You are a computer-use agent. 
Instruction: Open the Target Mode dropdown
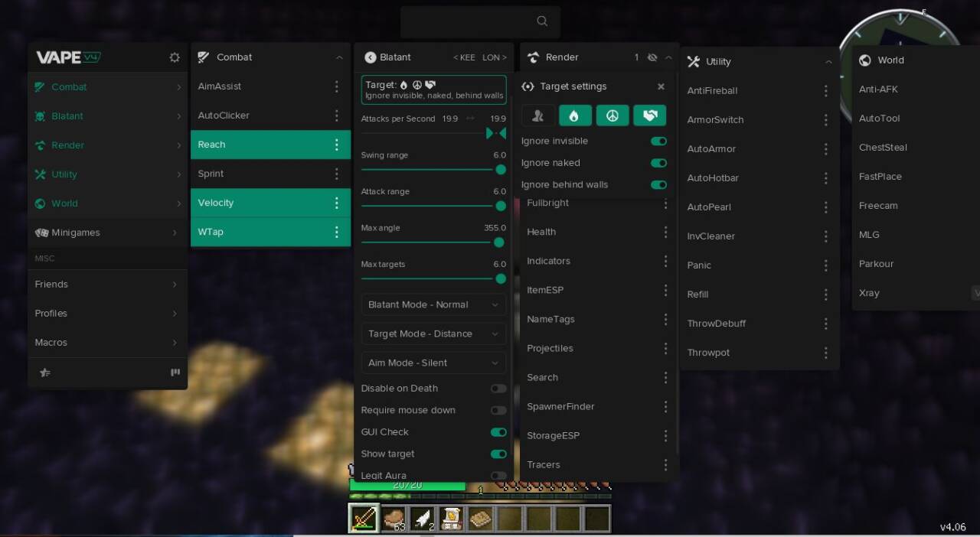(433, 334)
